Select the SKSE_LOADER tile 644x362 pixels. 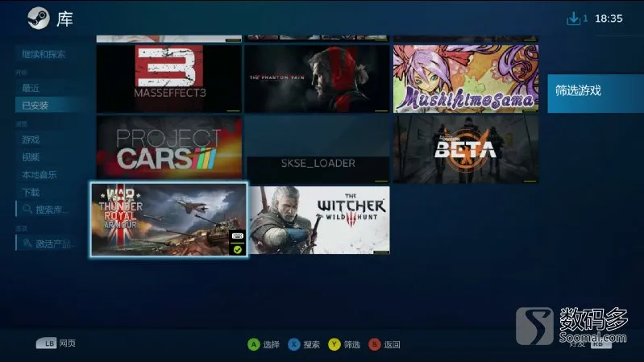click(317, 149)
